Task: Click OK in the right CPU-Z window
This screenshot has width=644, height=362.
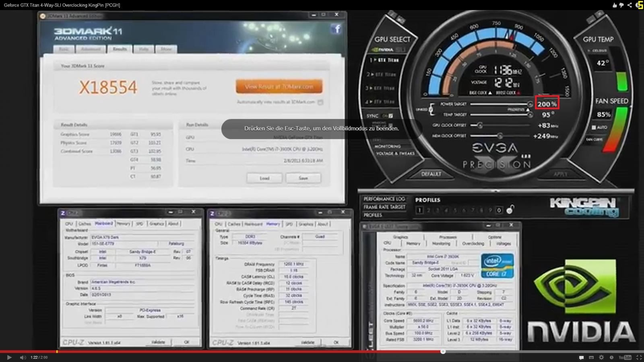Action: [336, 343]
